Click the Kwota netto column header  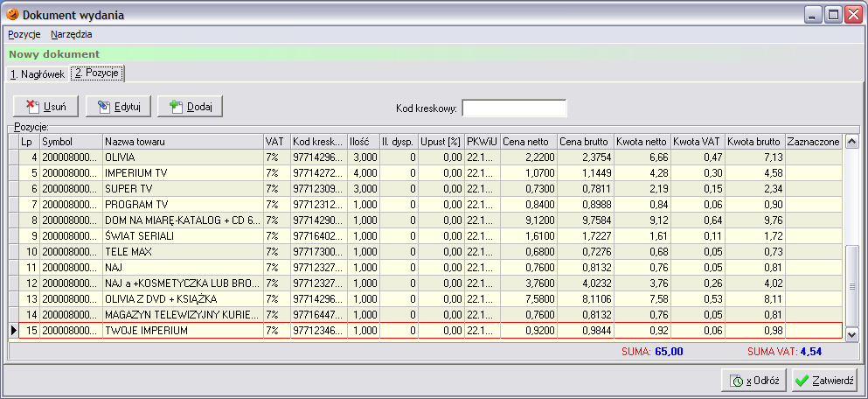pyautogui.click(x=642, y=142)
